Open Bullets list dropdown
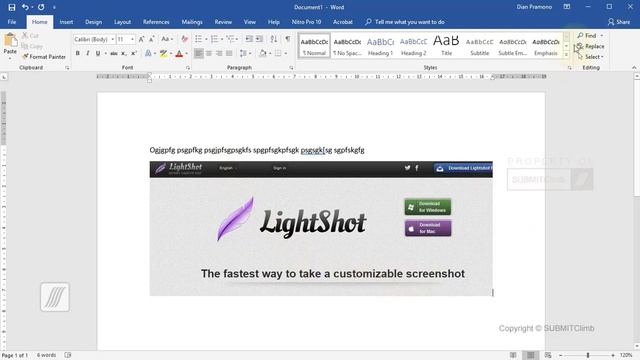 click(x=206, y=39)
